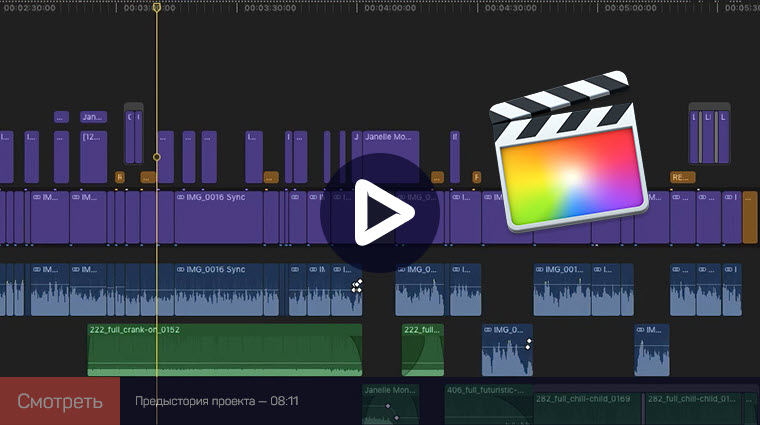Viewport: 760px width, 425px height.
Task: Select the 282_full_chill-child_0169 clip
Action: [588, 409]
